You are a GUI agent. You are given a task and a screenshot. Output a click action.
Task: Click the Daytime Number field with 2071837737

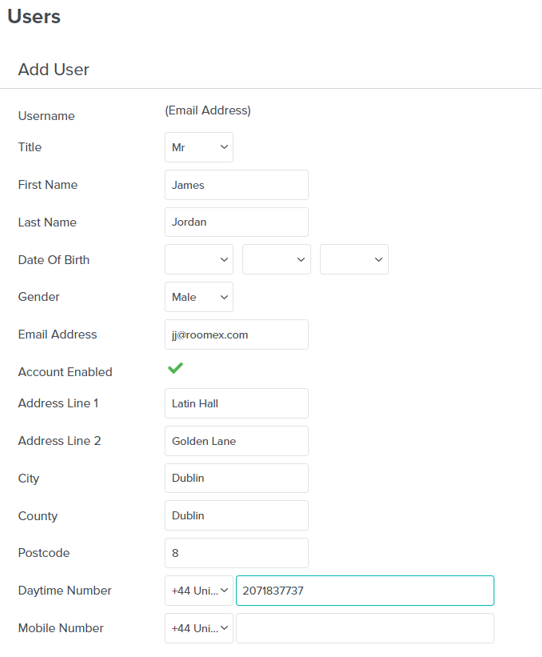365,590
